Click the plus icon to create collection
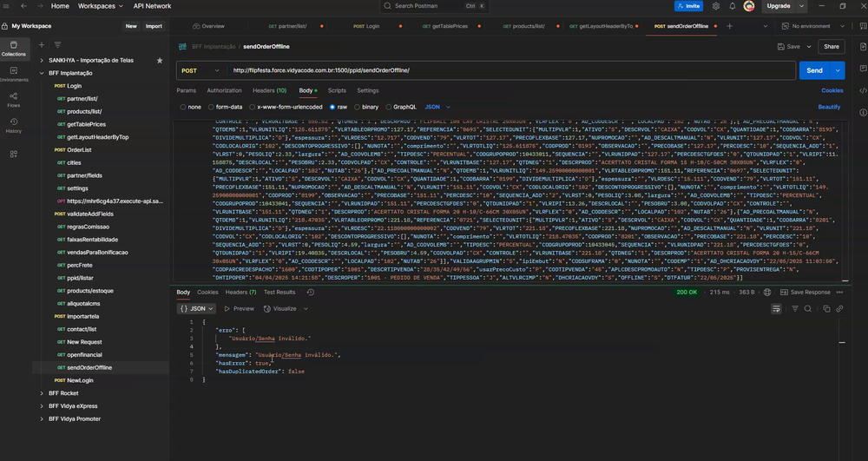Viewport: 868px width, 461px height. (42, 45)
